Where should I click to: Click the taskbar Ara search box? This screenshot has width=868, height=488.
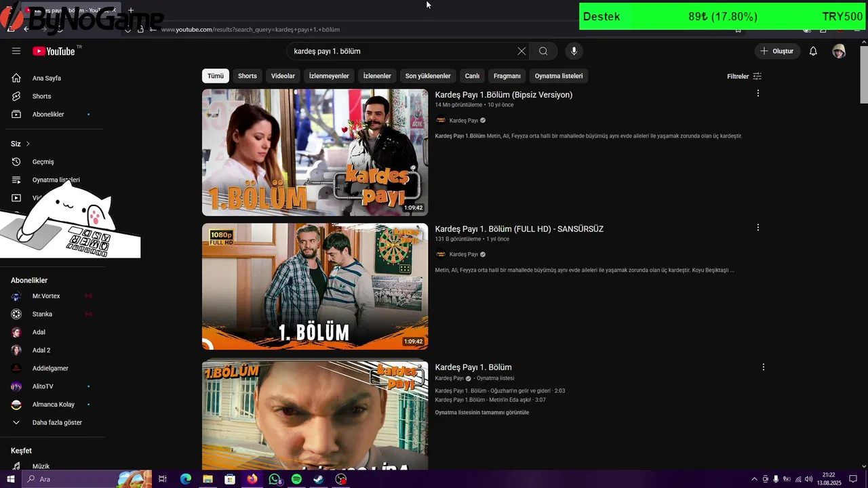tap(87, 479)
